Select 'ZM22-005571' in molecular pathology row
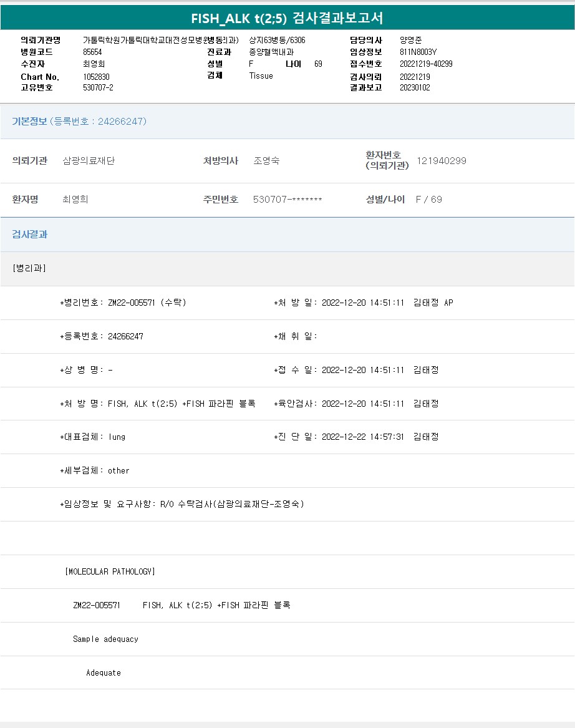The height and width of the screenshot is (728, 575). pos(97,605)
